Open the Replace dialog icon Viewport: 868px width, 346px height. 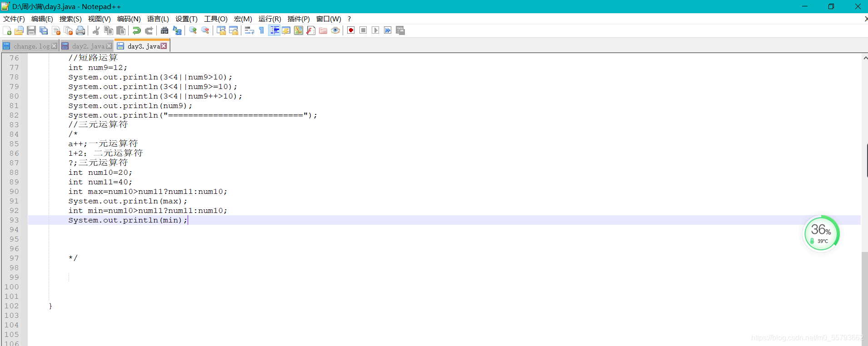177,30
